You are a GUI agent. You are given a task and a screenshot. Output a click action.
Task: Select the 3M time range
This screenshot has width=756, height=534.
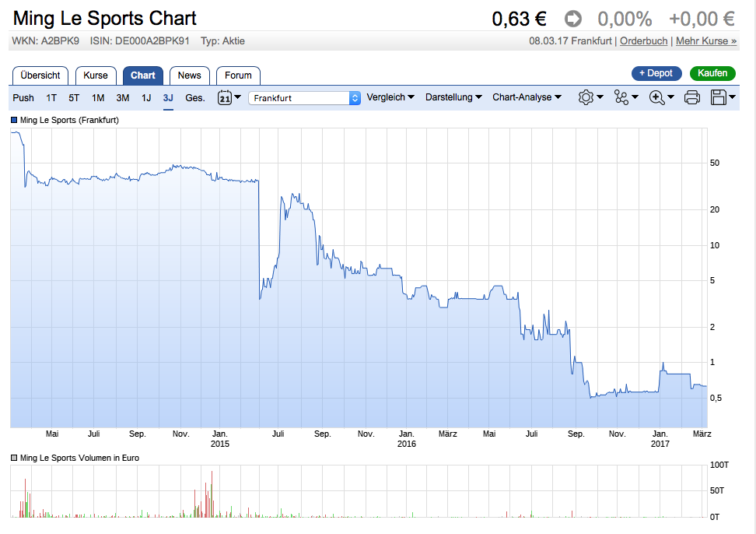122,98
